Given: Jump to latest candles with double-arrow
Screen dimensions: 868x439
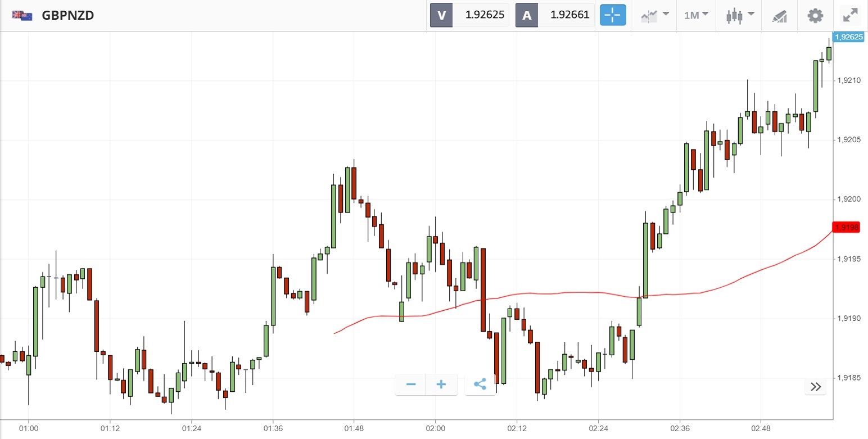Looking at the screenshot, I should tap(816, 386).
